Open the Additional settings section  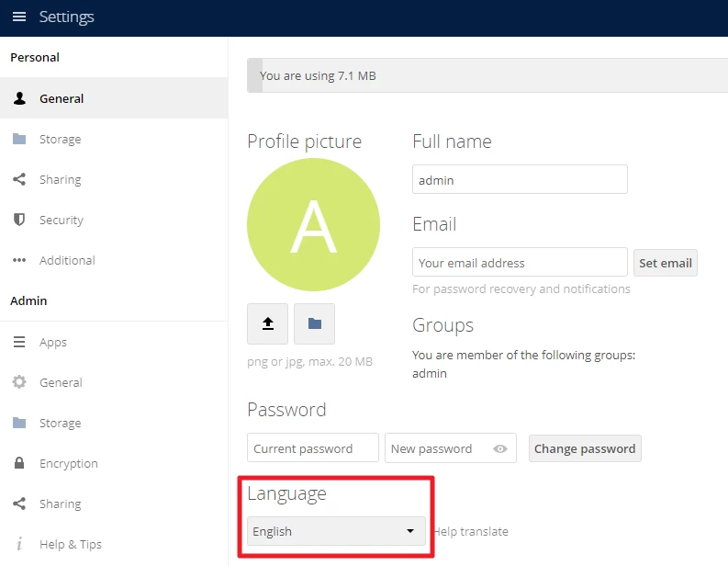[x=67, y=261]
